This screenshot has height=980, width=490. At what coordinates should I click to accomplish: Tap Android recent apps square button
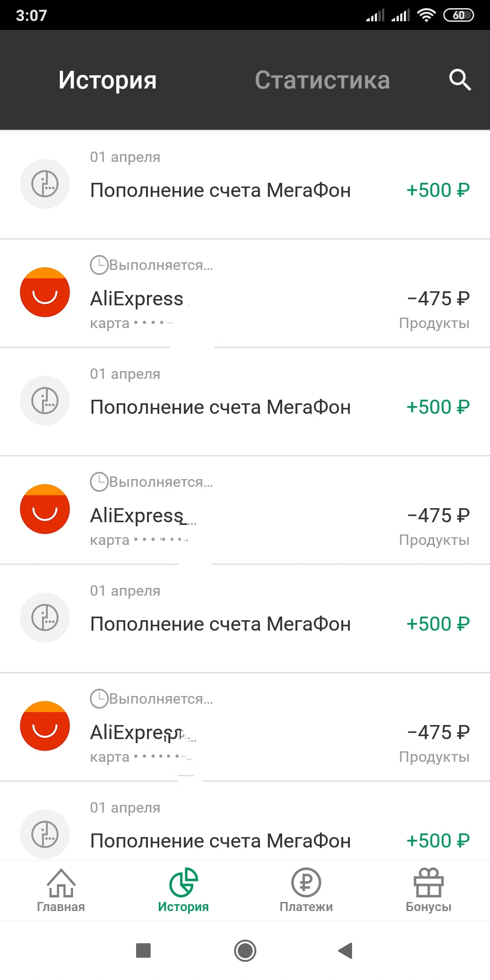point(143,951)
